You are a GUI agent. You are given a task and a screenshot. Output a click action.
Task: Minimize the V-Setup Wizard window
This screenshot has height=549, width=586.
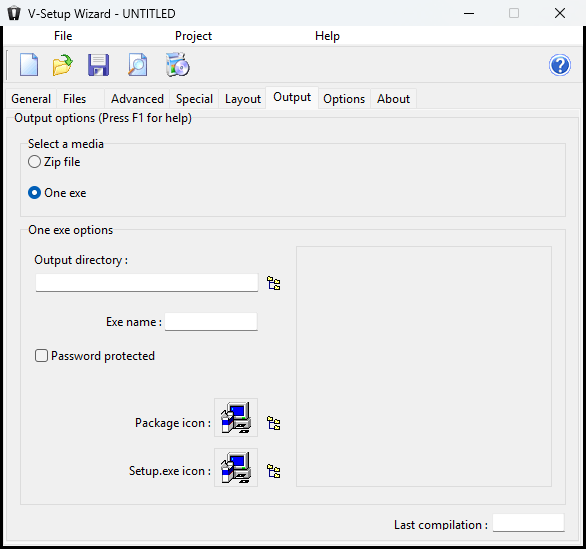[x=469, y=13]
